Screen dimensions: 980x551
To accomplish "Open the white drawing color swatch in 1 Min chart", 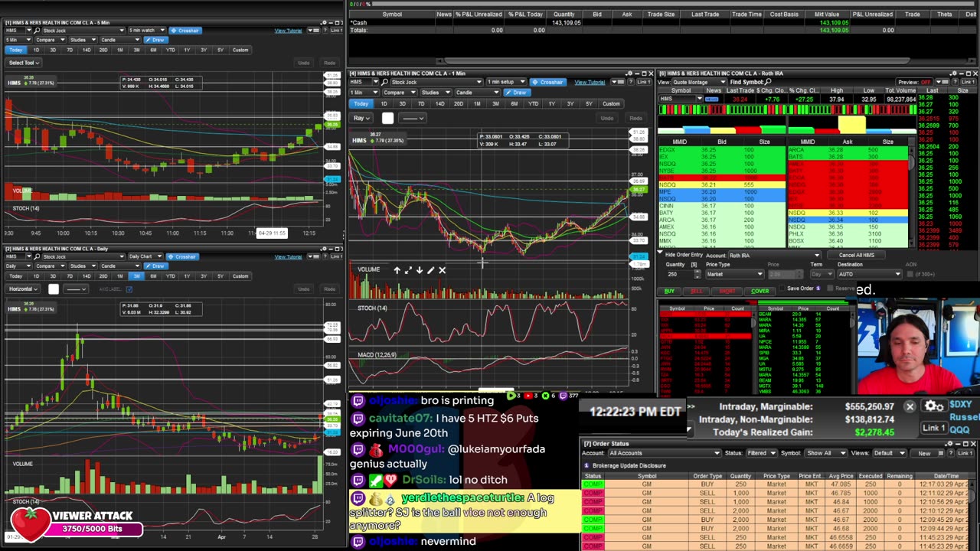I will click(387, 118).
